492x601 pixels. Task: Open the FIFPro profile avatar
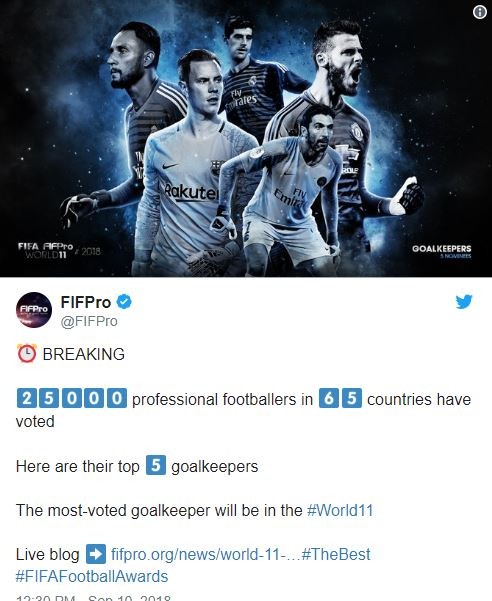(x=34, y=310)
